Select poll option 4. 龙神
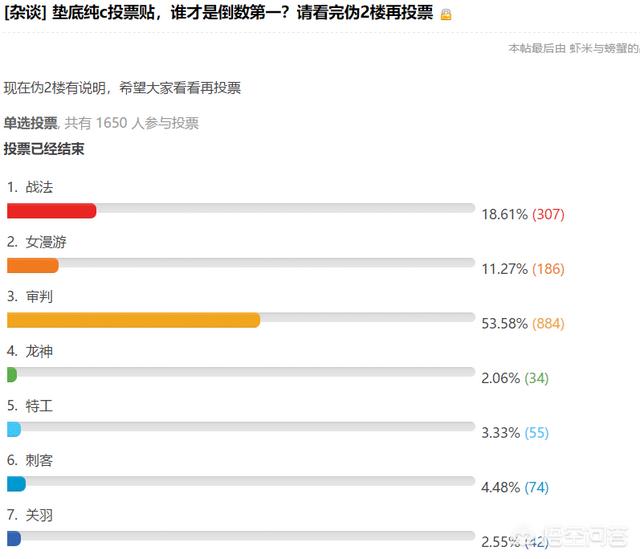Viewport: 640px width, 559px height. 30,351
